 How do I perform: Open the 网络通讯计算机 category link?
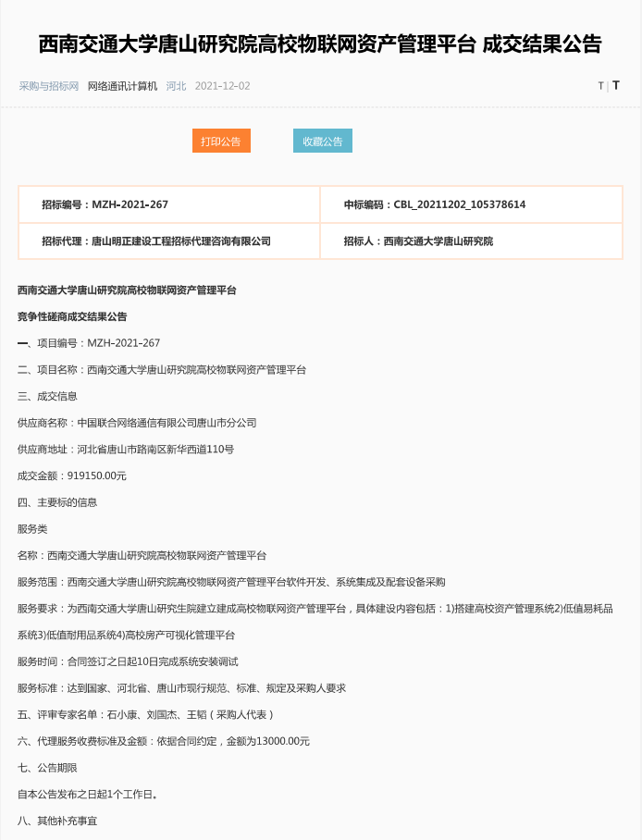click(122, 86)
